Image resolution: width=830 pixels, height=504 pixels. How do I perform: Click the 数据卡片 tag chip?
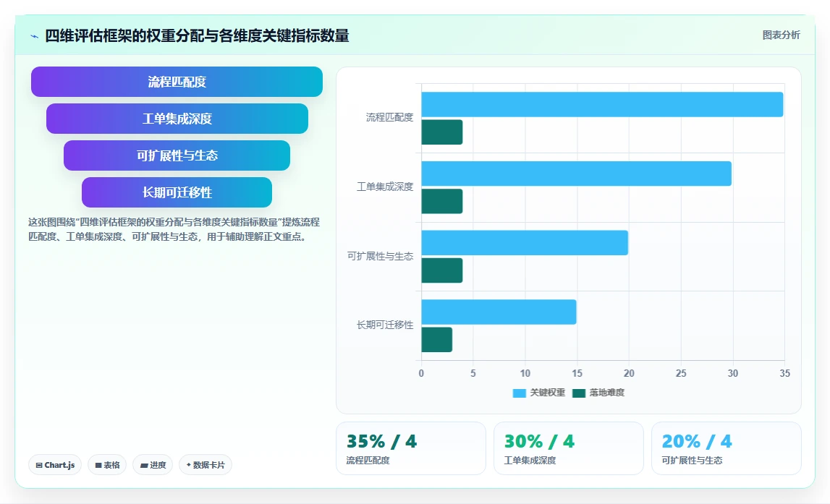206,465
